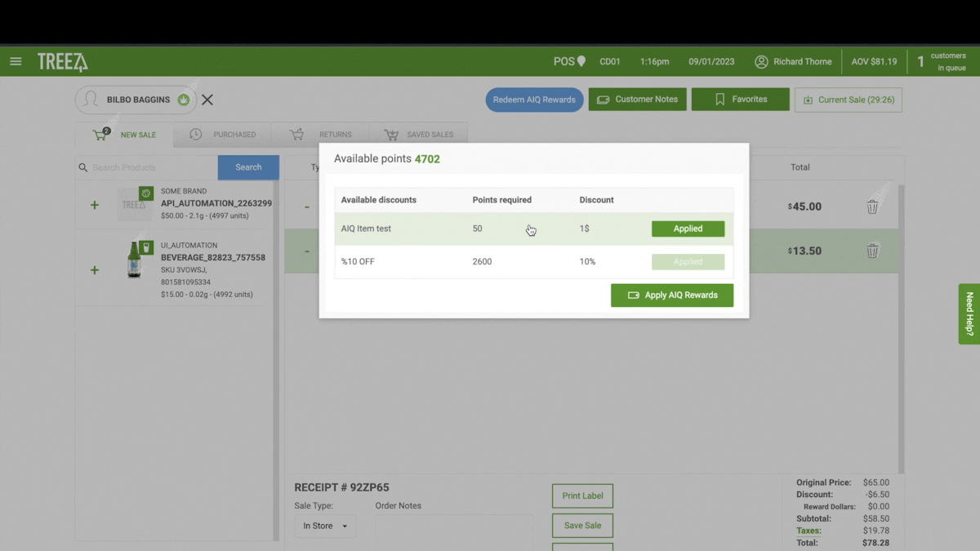Toggle off the Applied discount for AIQ Item test

(688, 229)
